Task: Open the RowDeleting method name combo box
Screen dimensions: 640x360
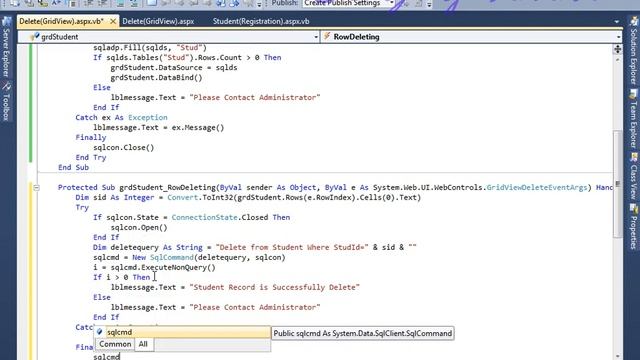Action: tap(471, 37)
